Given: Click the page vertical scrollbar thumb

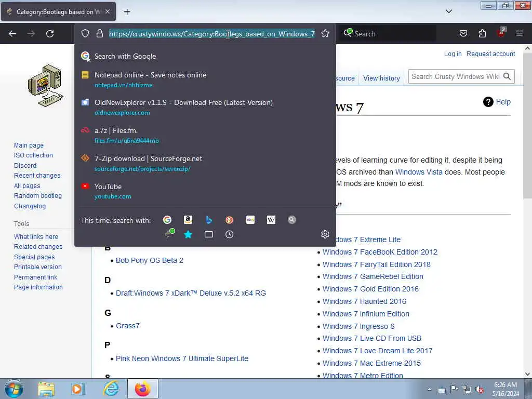Looking at the screenshot, I should (x=527, y=126).
